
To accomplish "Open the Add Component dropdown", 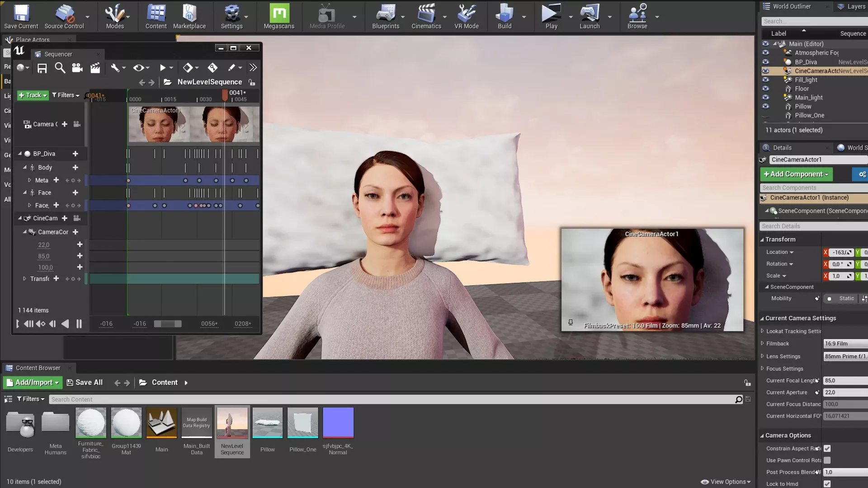I will (x=796, y=174).
